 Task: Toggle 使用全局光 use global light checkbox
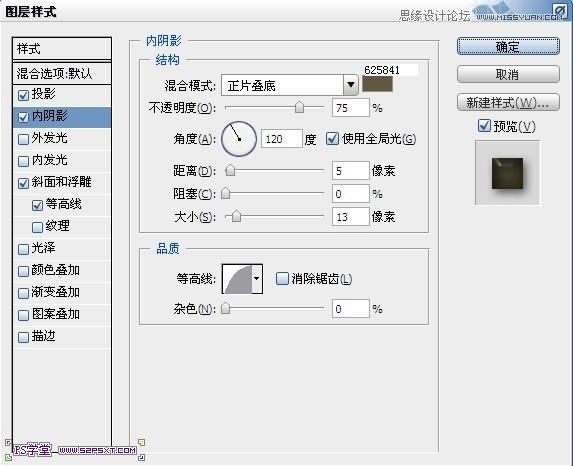(x=332, y=139)
